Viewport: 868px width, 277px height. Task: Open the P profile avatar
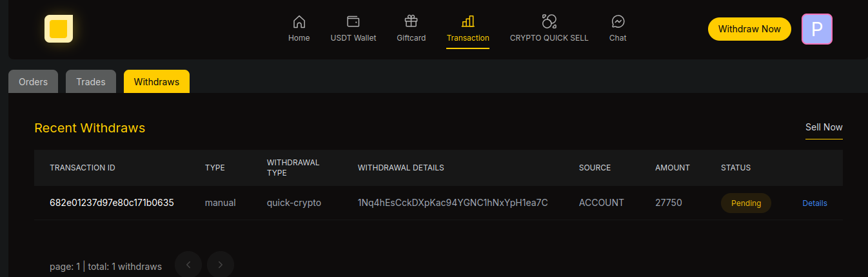pos(817,29)
